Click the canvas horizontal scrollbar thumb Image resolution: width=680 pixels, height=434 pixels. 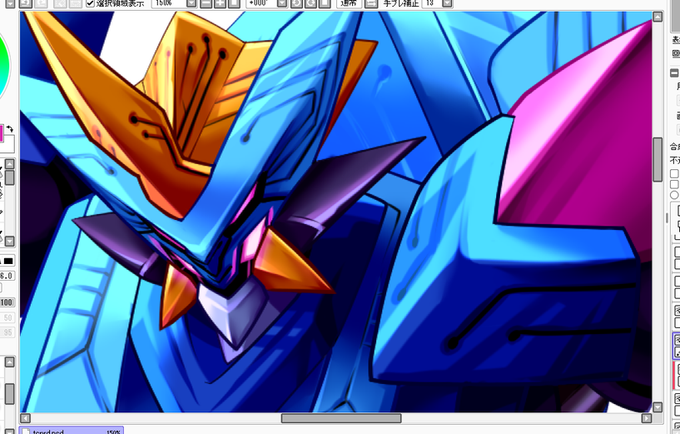(x=341, y=418)
